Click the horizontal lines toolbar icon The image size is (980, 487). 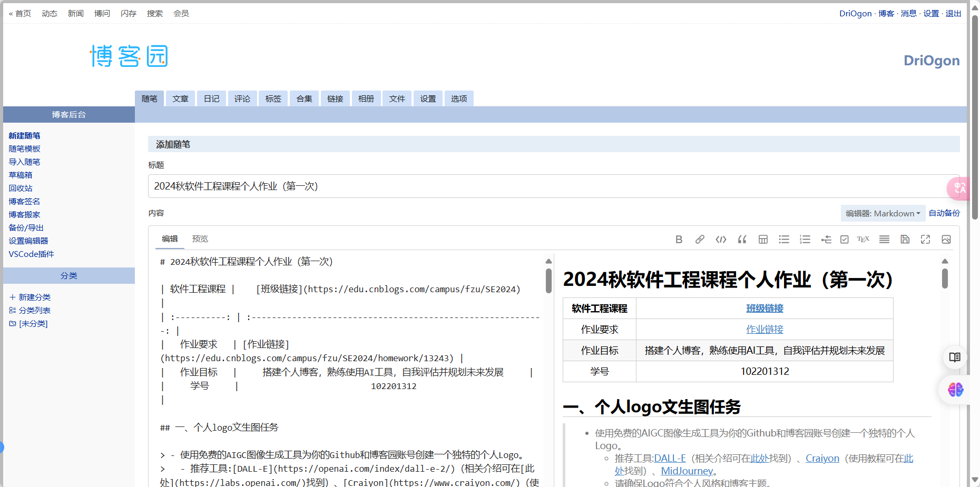point(884,240)
